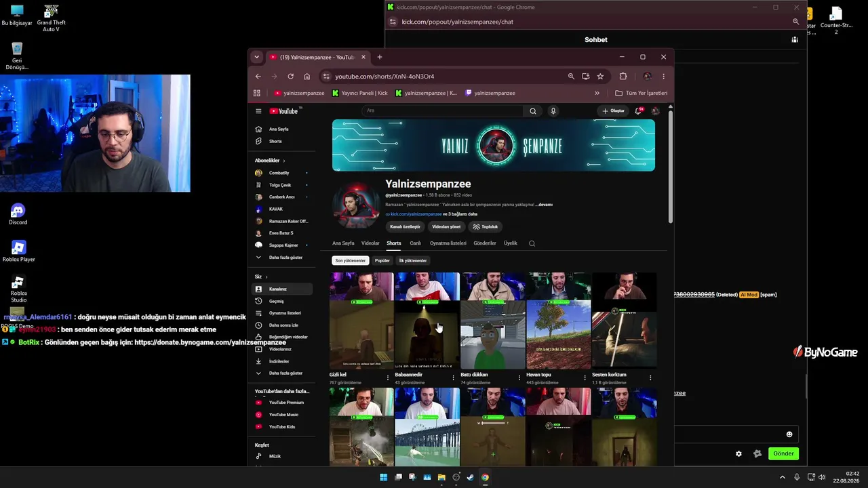Expand the Abonelikler section
This screenshot has width=868, height=488.
click(x=270, y=161)
